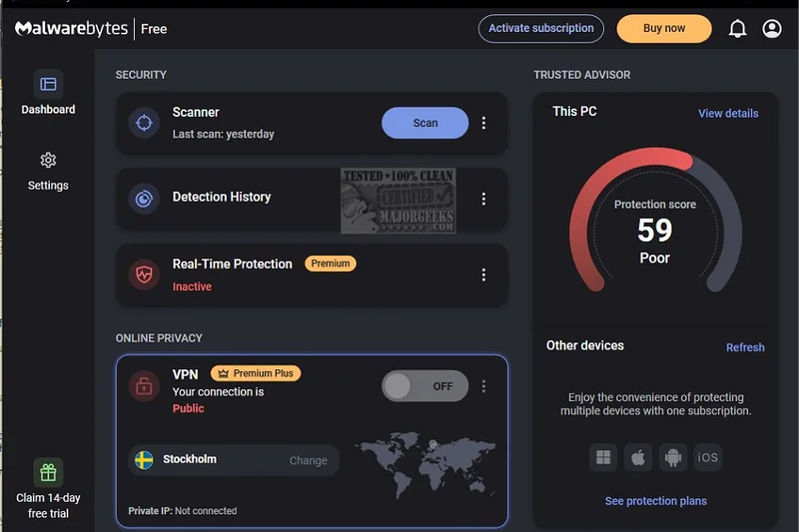Open VPN more options menu
The image size is (799, 532).
483,386
